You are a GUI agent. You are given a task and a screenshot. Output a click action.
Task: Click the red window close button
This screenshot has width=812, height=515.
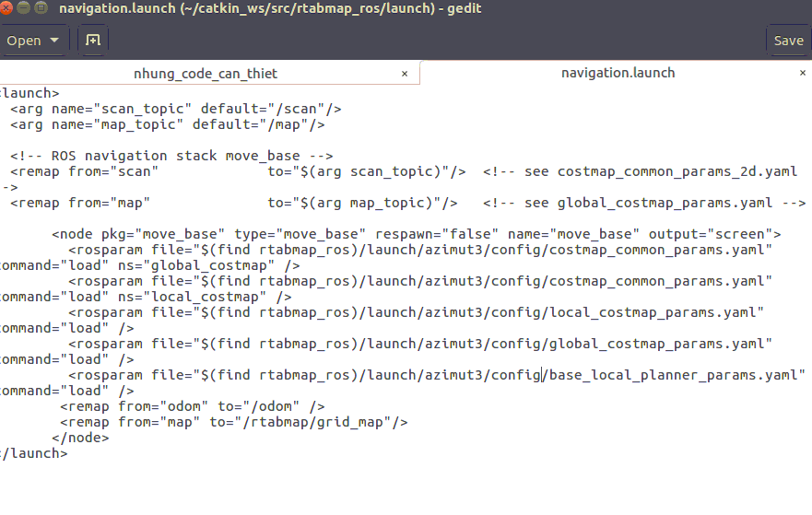(9, 9)
